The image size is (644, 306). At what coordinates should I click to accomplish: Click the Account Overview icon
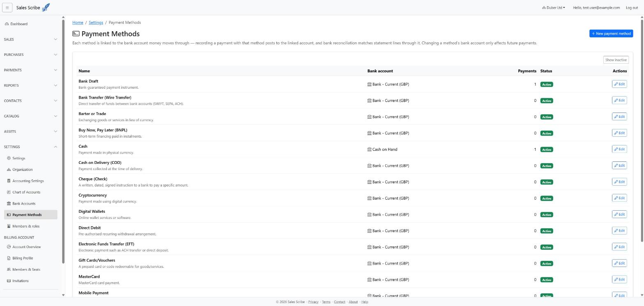point(9,247)
